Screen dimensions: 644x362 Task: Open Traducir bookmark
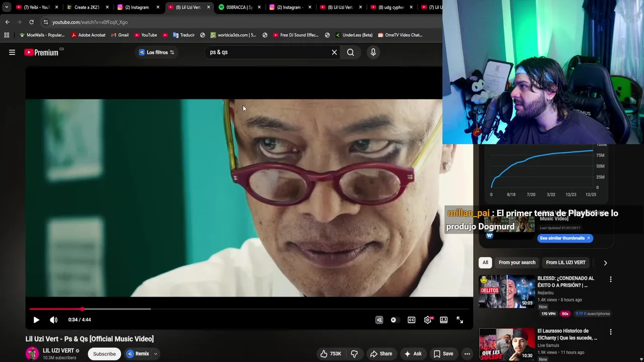click(x=184, y=35)
